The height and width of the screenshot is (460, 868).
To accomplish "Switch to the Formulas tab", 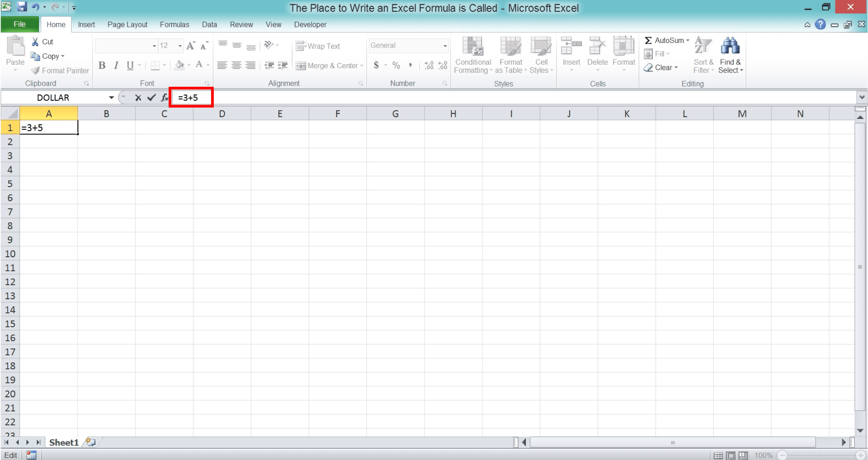I will tap(174, 25).
